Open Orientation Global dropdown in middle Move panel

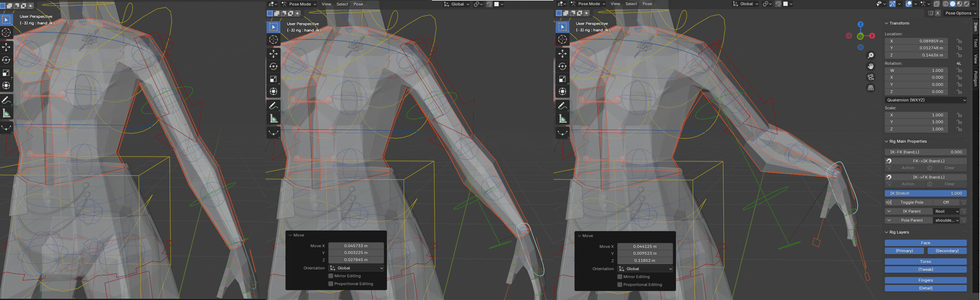point(356,268)
